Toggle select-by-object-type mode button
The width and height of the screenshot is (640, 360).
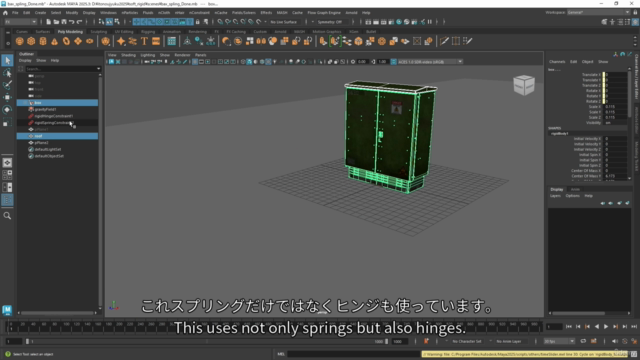coord(109,22)
